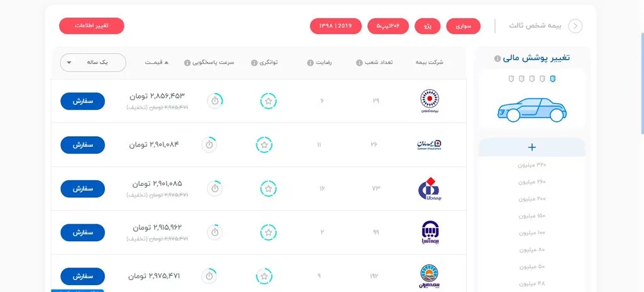
Task: Select the ۲۰۰ میلیون coverage option
Action: 532,199
